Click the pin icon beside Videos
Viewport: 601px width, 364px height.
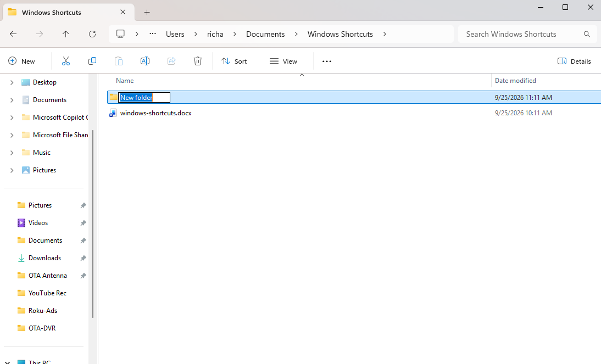[83, 223]
